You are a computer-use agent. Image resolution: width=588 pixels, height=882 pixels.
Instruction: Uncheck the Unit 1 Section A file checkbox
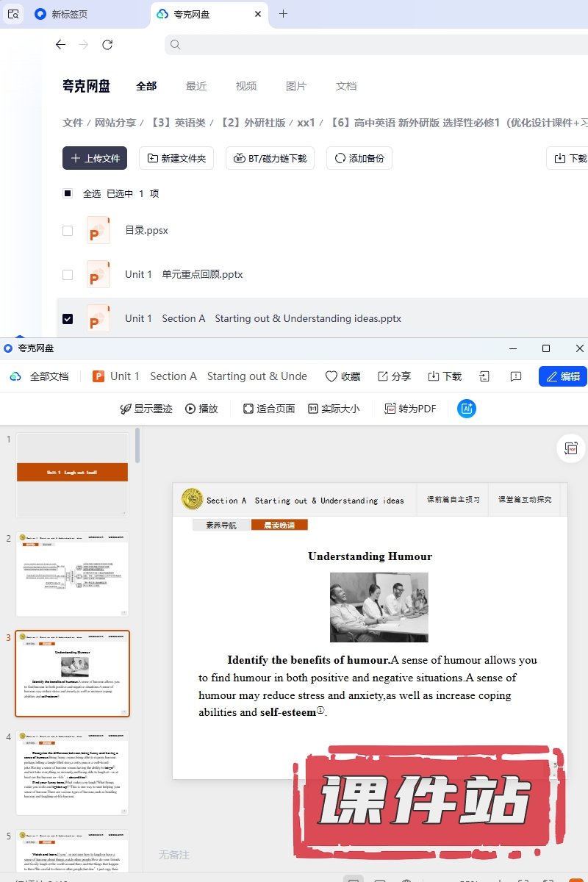point(68,319)
